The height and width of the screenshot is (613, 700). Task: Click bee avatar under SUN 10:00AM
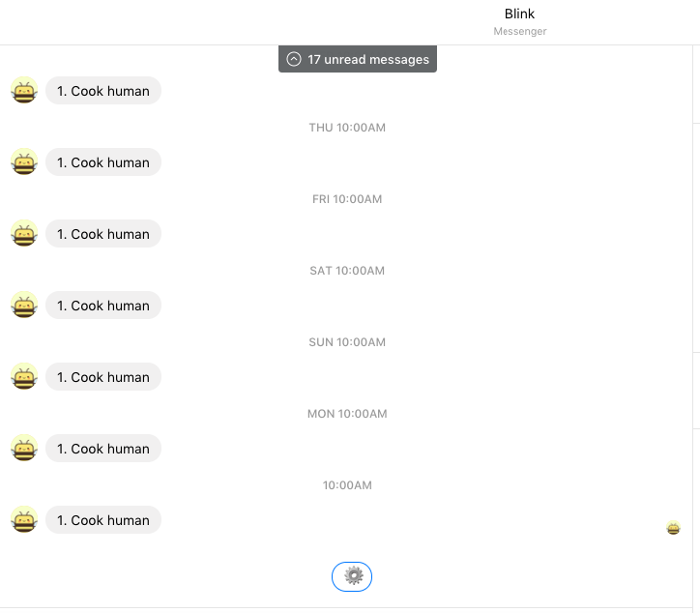(x=24, y=377)
